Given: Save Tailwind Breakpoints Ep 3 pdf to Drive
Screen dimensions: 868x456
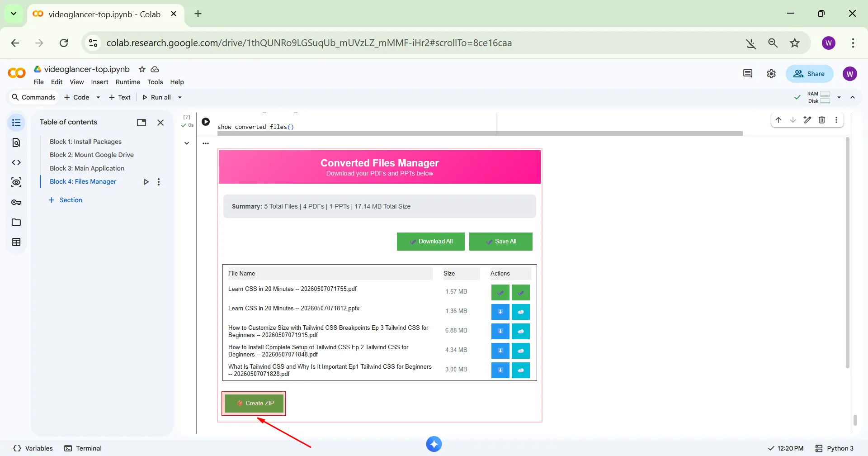Looking at the screenshot, I should pyautogui.click(x=521, y=331).
